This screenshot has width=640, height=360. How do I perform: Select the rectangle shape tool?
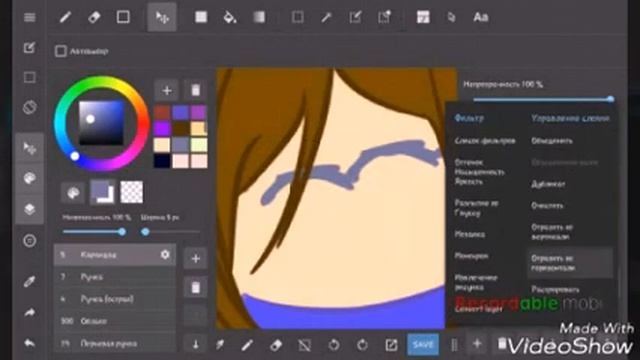123,17
